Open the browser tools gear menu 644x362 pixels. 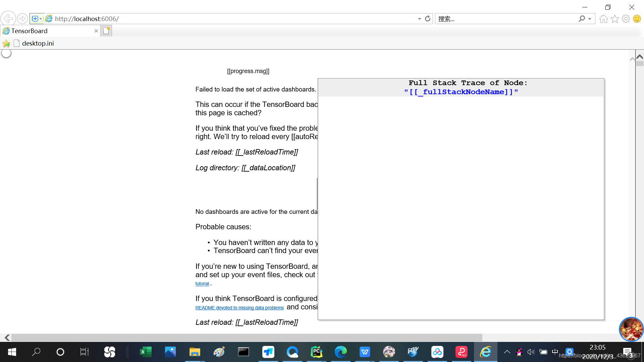click(x=626, y=19)
